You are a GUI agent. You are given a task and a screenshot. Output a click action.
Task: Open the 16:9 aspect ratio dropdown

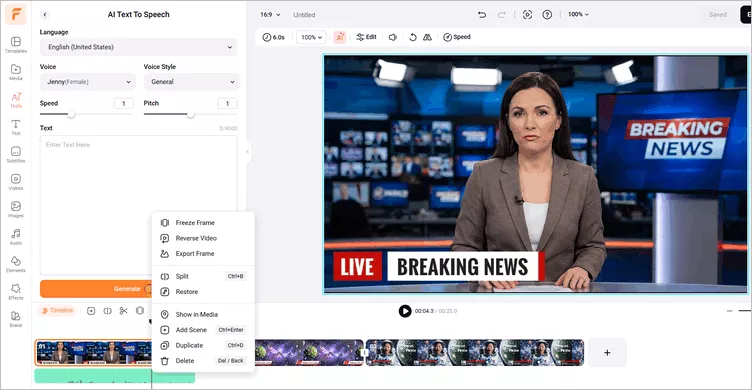click(270, 15)
